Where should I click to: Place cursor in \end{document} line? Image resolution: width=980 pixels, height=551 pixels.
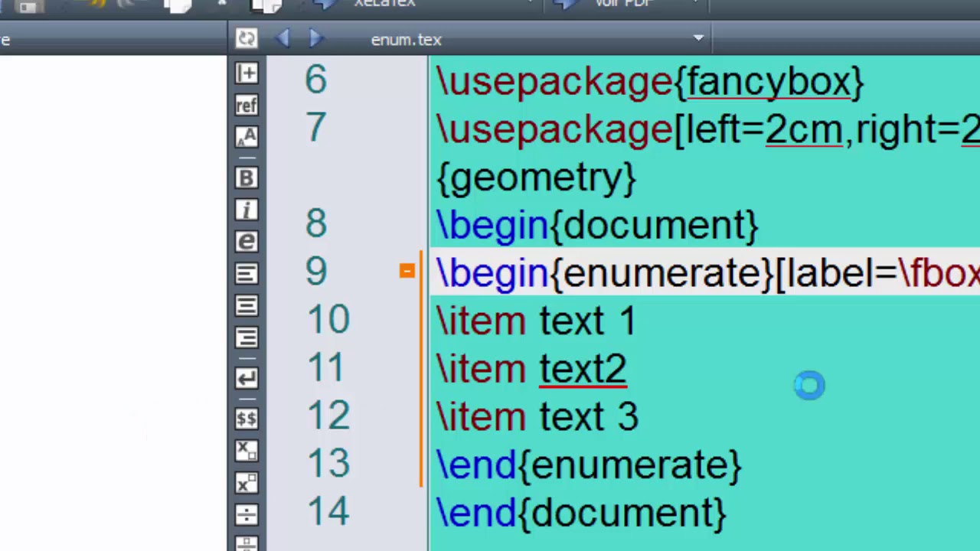tap(580, 513)
